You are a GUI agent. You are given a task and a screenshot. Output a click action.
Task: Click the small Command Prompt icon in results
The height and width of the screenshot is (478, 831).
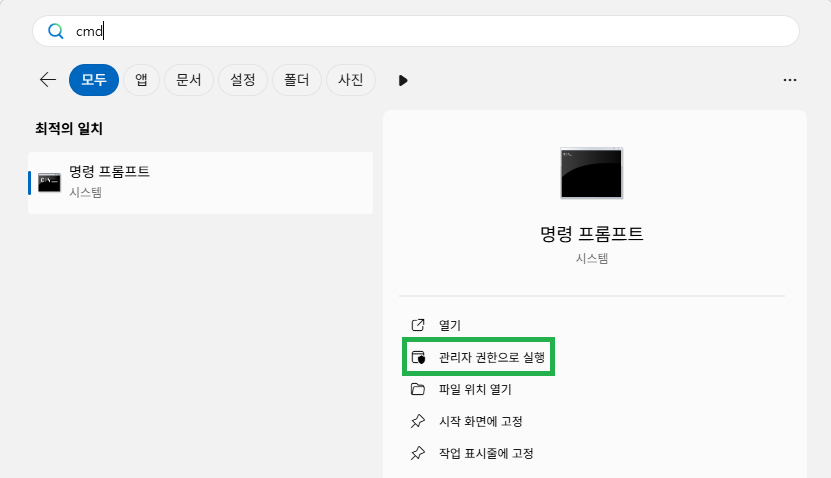click(x=49, y=182)
